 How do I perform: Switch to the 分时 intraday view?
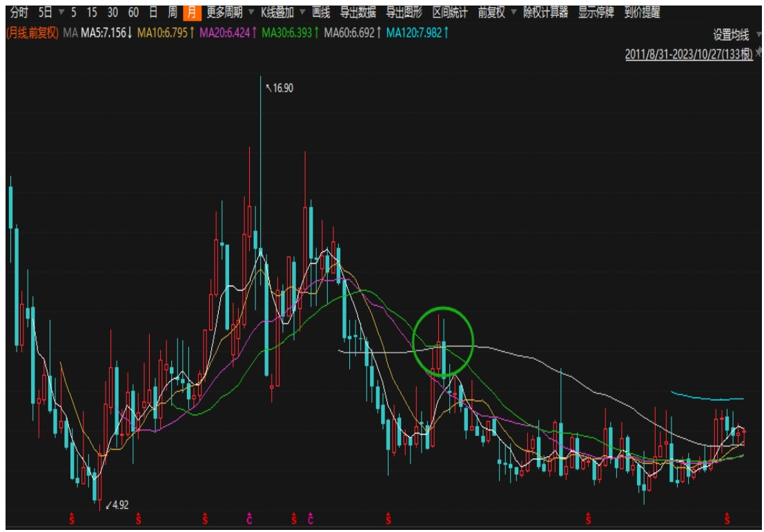click(x=19, y=12)
